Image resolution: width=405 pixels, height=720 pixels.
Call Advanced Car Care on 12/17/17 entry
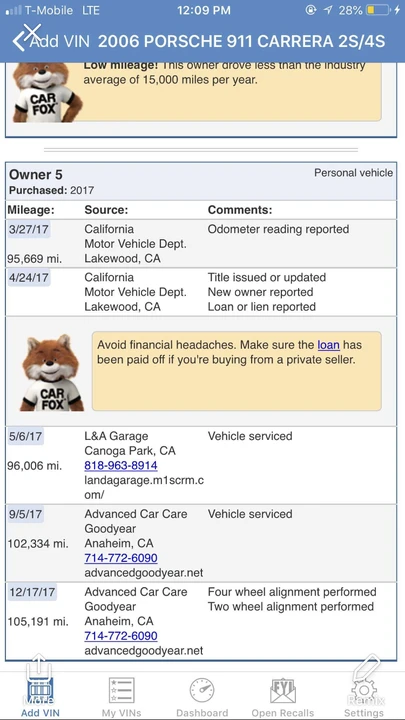[x=121, y=636]
